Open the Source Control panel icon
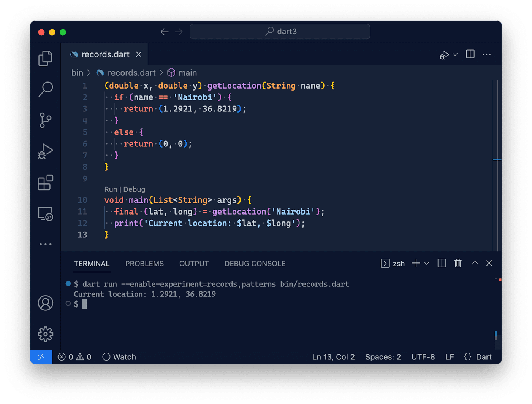 point(45,120)
